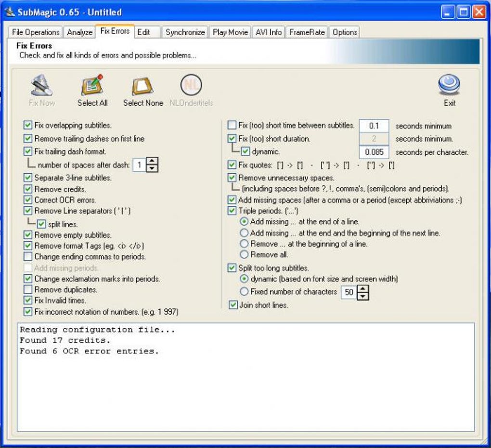491x448 pixels.
Task: Toggle Remove trailing dashes on first line
Action: 28,139
